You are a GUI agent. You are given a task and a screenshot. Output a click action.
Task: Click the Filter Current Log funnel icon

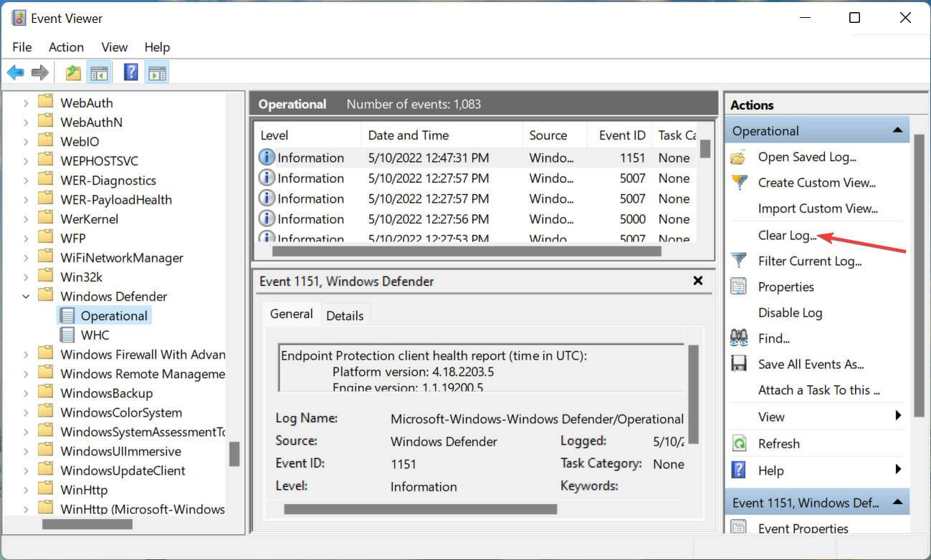click(739, 261)
